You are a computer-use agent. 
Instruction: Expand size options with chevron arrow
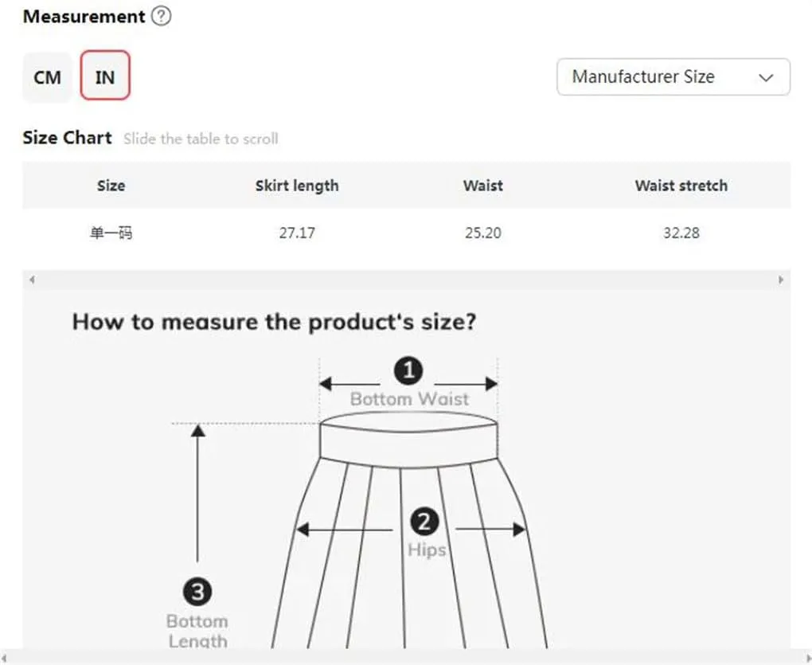click(766, 78)
